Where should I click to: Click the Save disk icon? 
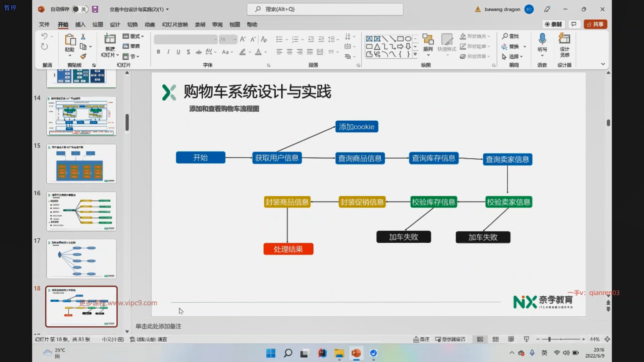click(95, 9)
